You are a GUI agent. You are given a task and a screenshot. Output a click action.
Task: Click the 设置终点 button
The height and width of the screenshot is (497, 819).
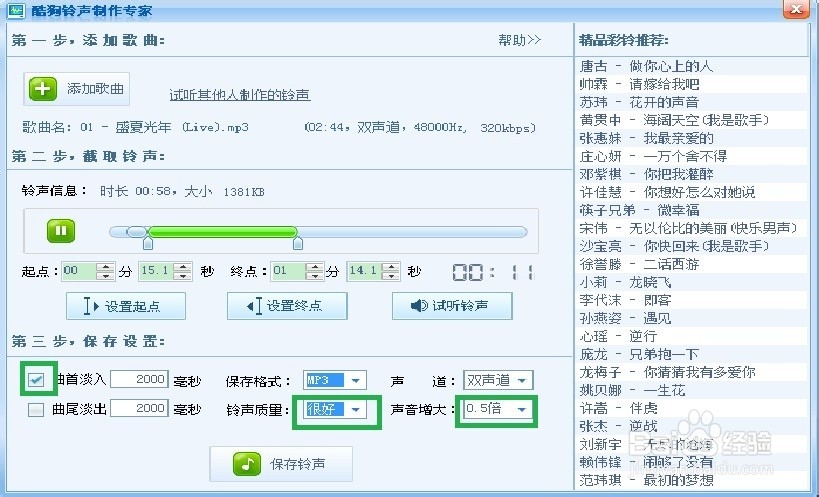point(287,306)
